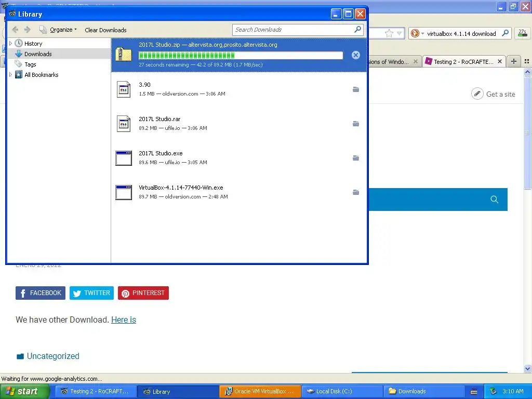Open search engine selector dropdown
532x399 pixels.
point(418,33)
